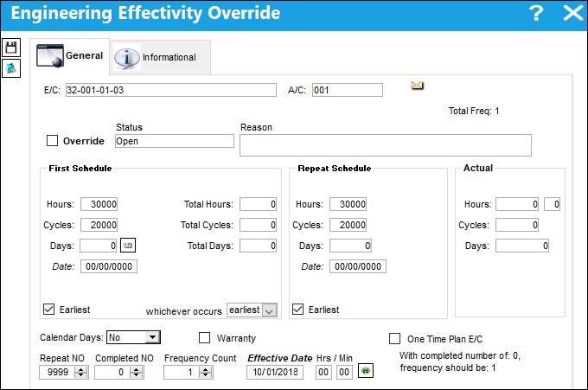Click the Actual Cycles field
The height and width of the screenshot is (390, 588).
tap(517, 225)
